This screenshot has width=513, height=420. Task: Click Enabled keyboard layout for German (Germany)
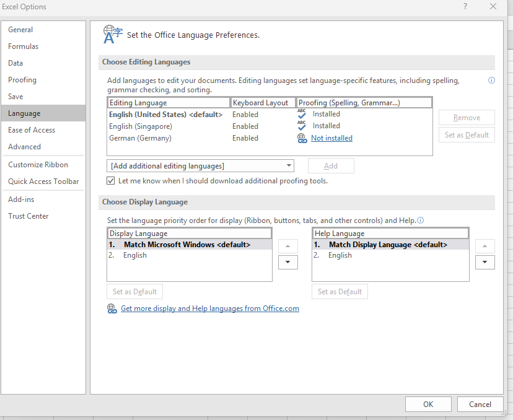[245, 138]
